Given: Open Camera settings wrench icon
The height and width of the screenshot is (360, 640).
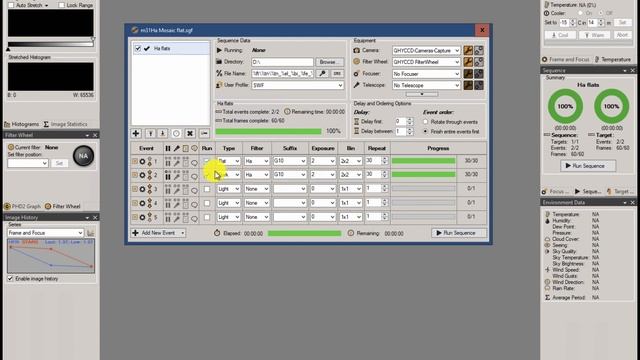Looking at the screenshot, I should [x=468, y=51].
